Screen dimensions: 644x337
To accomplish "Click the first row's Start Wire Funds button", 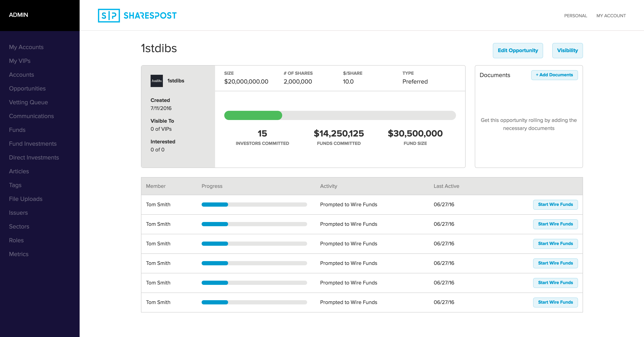I will click(x=556, y=205).
